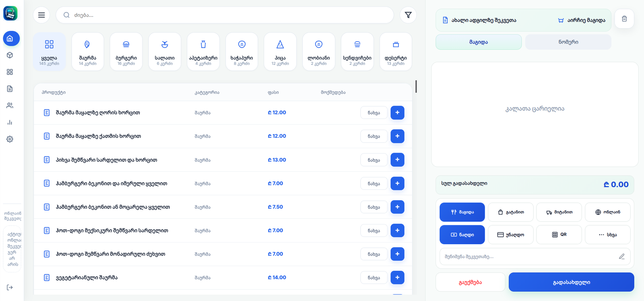Viewport: 644px width, 301px height.
Task: Add the ₾7.50 hamburger with its plus button
Action: click(x=397, y=207)
